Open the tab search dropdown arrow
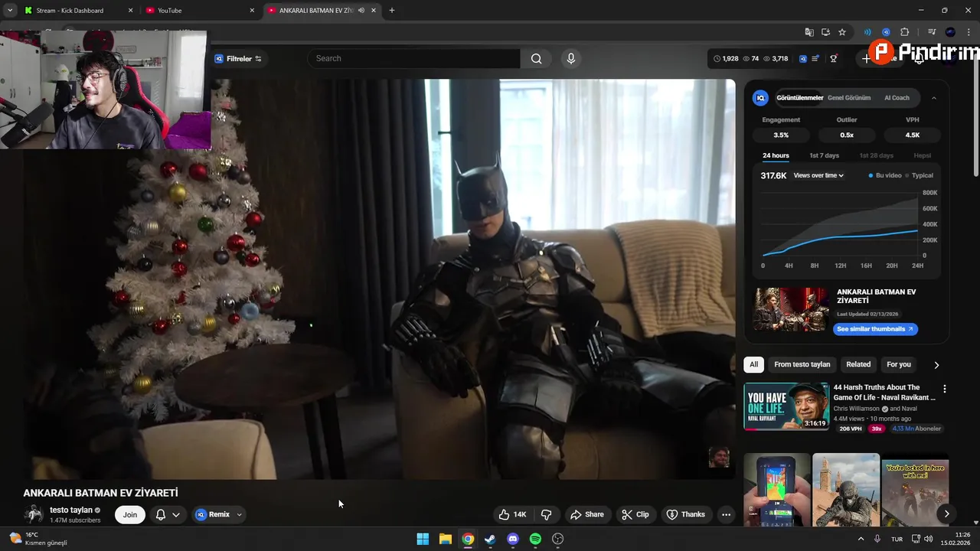 tap(9, 11)
